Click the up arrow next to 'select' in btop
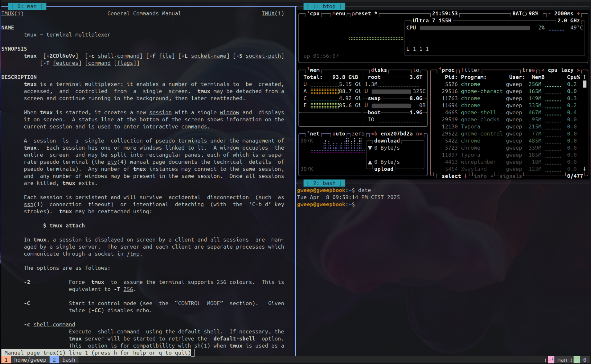Screen dimensions: 591x364 (436, 176)
